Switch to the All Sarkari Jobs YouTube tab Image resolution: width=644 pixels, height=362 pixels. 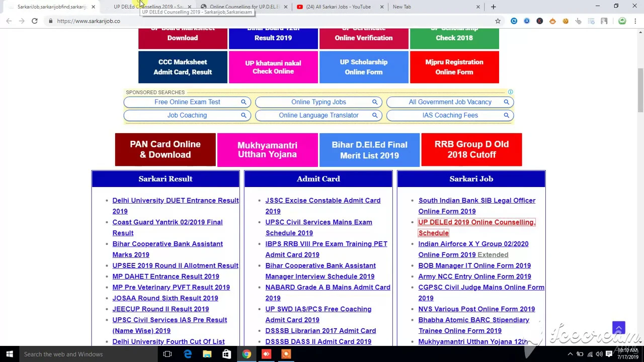point(340,7)
